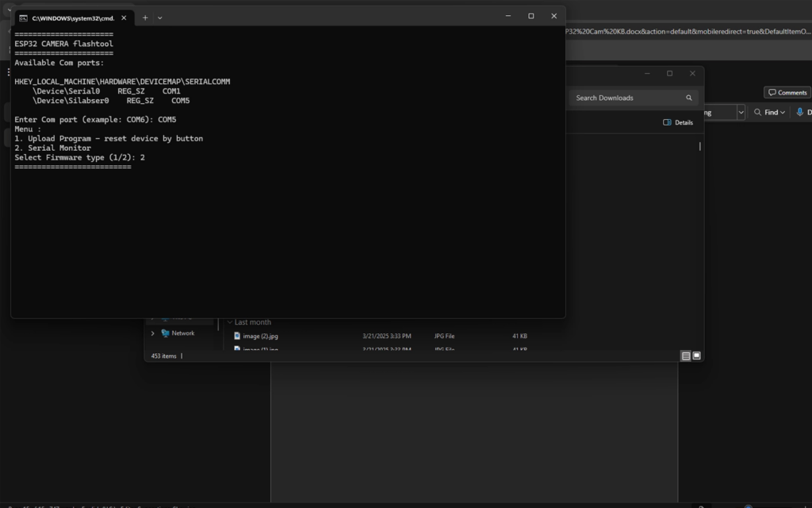Open a new terminal tab with plus button
This screenshot has height=508, width=812.
coord(145,17)
